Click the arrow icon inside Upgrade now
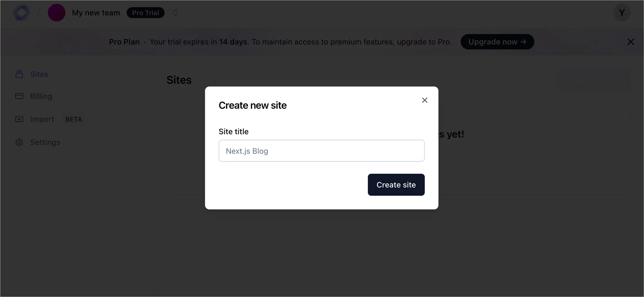Image resolution: width=644 pixels, height=297 pixels. [524, 42]
